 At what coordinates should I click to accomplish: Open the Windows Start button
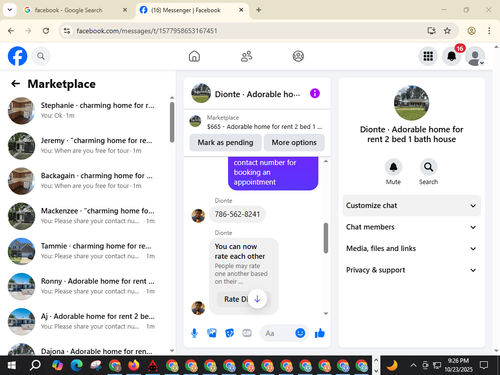click(x=12, y=366)
